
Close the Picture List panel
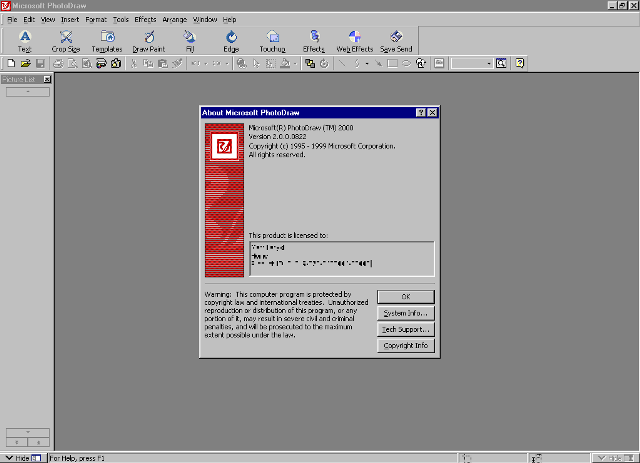tap(47, 78)
